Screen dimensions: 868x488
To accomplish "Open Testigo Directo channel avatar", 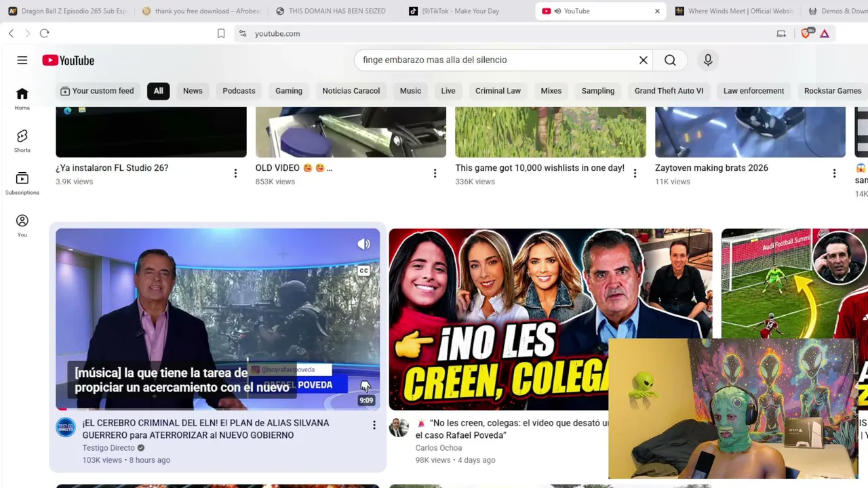I will click(66, 427).
